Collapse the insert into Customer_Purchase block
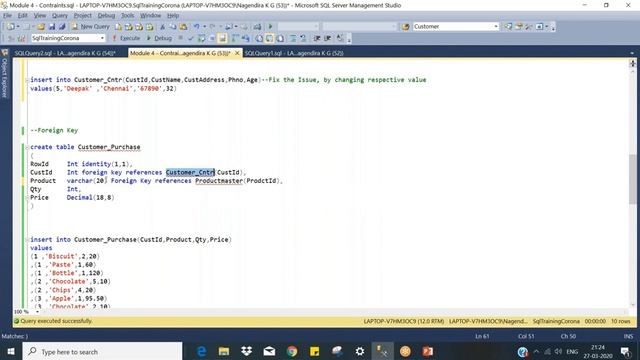 [27, 240]
